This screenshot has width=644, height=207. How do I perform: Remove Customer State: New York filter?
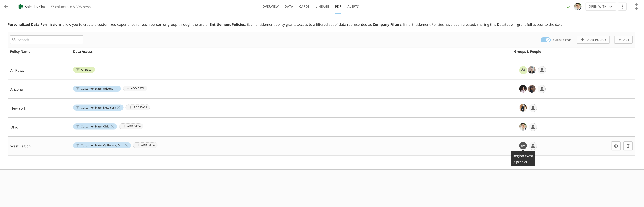[119, 107]
